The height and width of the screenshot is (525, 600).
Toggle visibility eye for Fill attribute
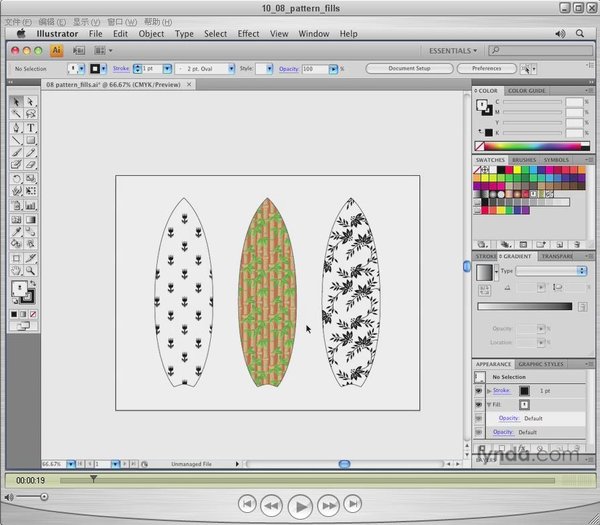(x=479, y=404)
